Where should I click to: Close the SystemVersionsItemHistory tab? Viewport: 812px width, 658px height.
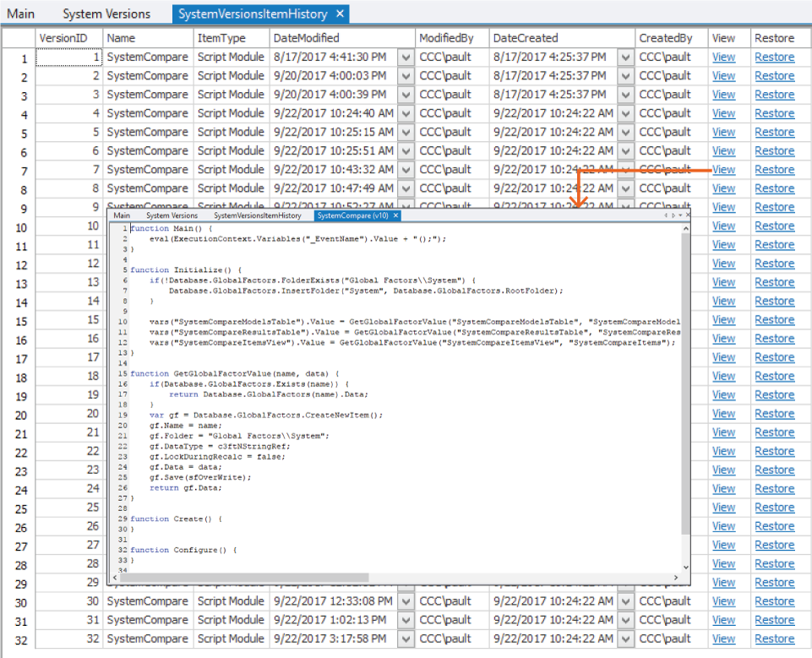pos(341,14)
